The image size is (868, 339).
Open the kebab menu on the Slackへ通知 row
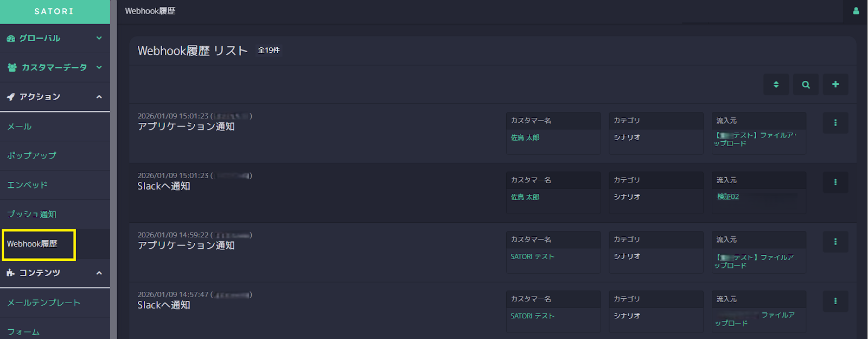[x=835, y=183]
